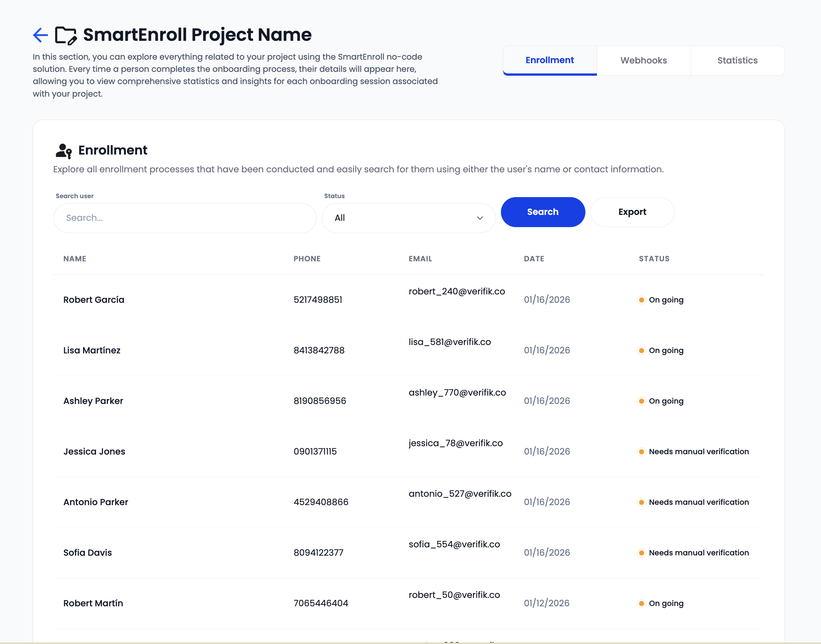This screenshot has height=644, width=821.
Task: Click the orange status dot for Jessica Jones
Action: tap(641, 452)
